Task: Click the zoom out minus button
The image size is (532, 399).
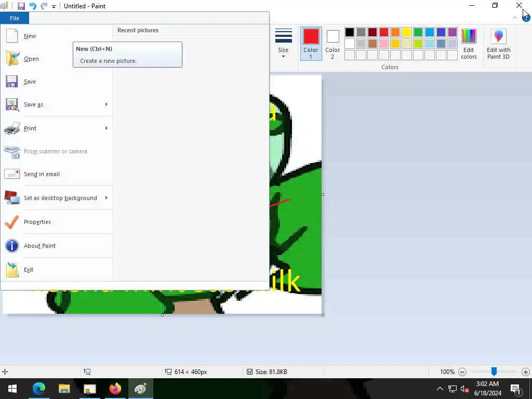Action: point(462,372)
